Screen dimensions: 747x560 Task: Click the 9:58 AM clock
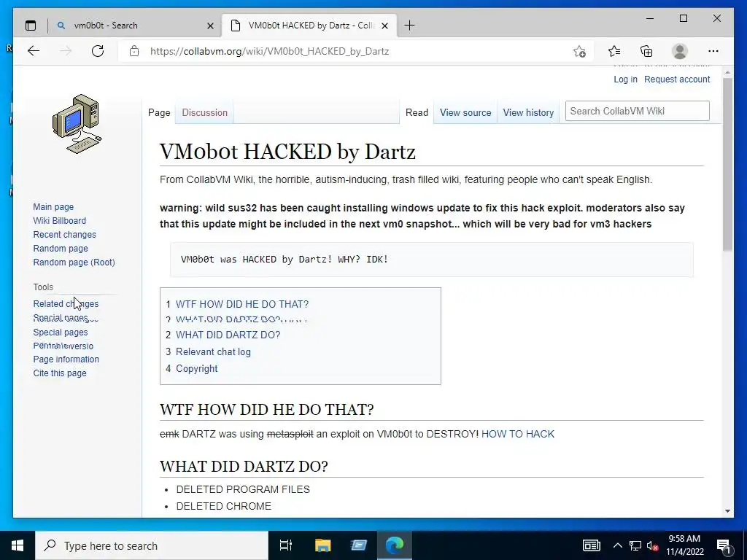click(x=684, y=539)
